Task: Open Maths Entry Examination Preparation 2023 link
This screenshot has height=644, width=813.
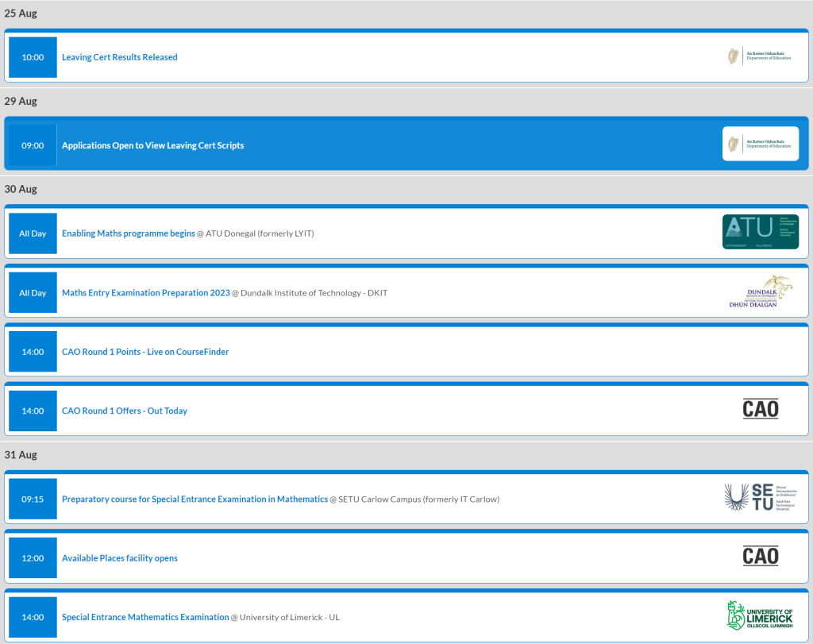Action: (x=146, y=292)
